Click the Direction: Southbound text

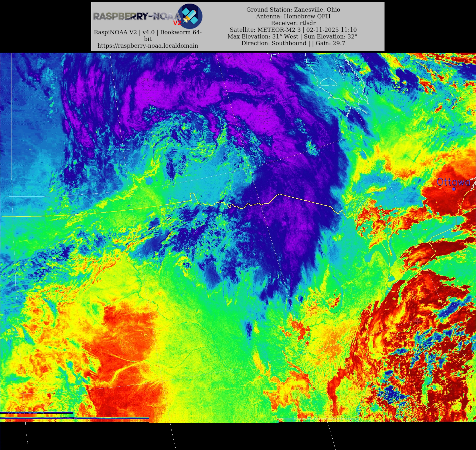(274, 43)
